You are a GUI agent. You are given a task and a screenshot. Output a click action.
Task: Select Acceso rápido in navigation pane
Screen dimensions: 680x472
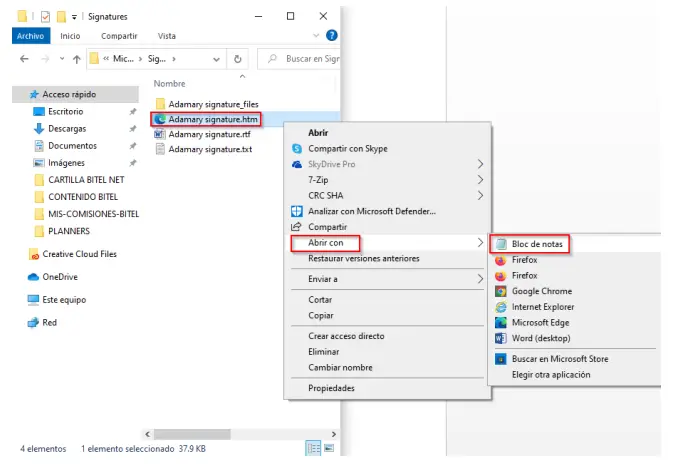coord(75,94)
